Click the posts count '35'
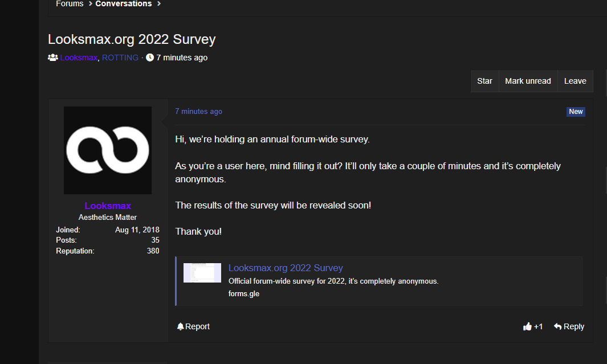The width and height of the screenshot is (607, 364). (x=155, y=240)
